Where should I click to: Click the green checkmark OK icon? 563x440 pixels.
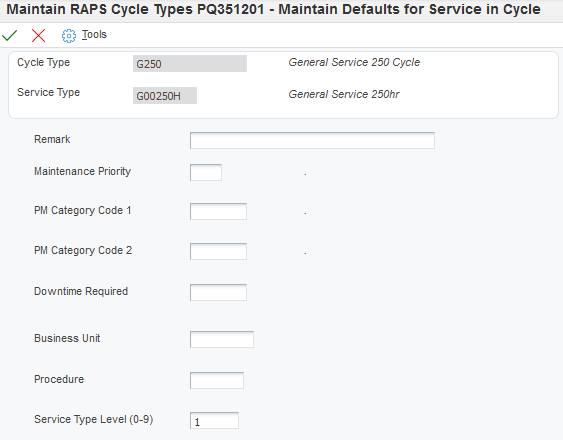click(x=10, y=35)
